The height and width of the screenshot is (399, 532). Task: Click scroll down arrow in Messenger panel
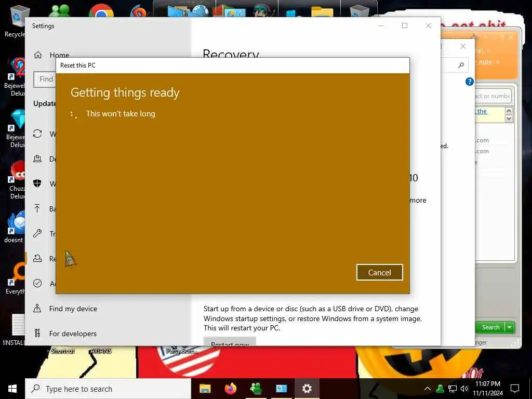pos(509,118)
